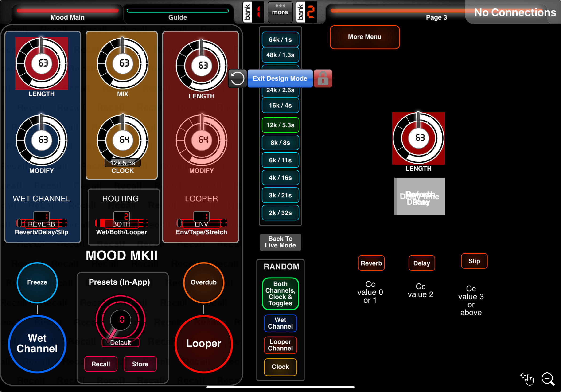561x392 pixels.
Task: Toggle the Env/Tape/Stretch switch
Action: point(202,223)
